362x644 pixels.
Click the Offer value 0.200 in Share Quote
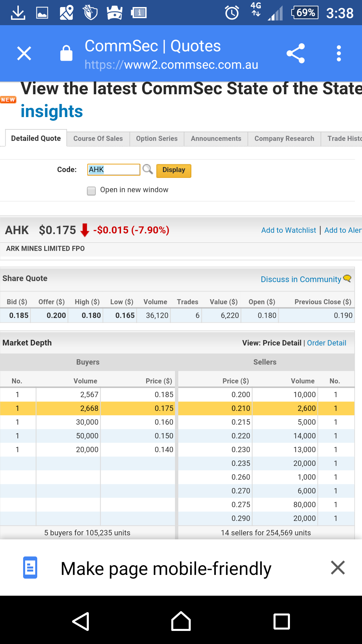click(x=56, y=315)
